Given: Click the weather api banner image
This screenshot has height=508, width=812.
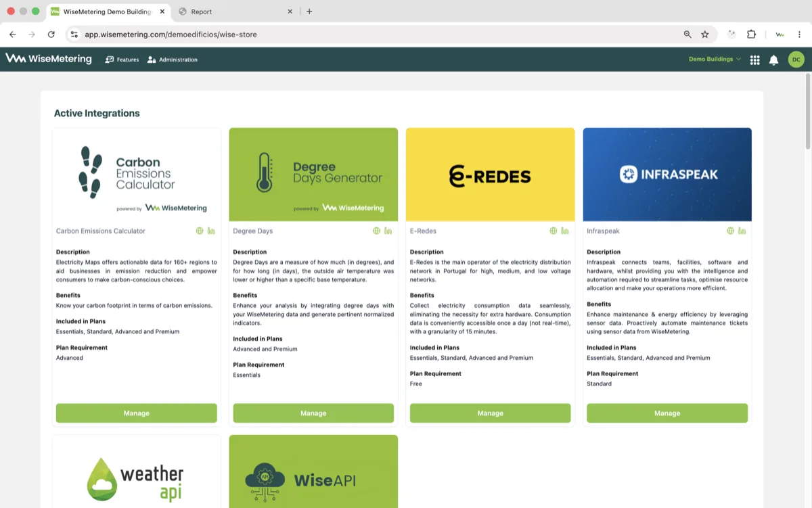Looking at the screenshot, I should point(137,471).
